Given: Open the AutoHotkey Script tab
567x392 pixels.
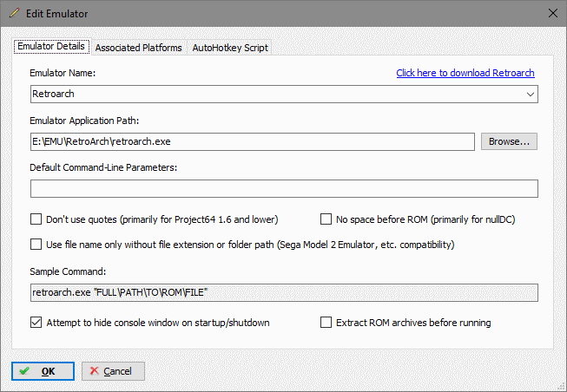Looking at the screenshot, I should pyautogui.click(x=230, y=48).
